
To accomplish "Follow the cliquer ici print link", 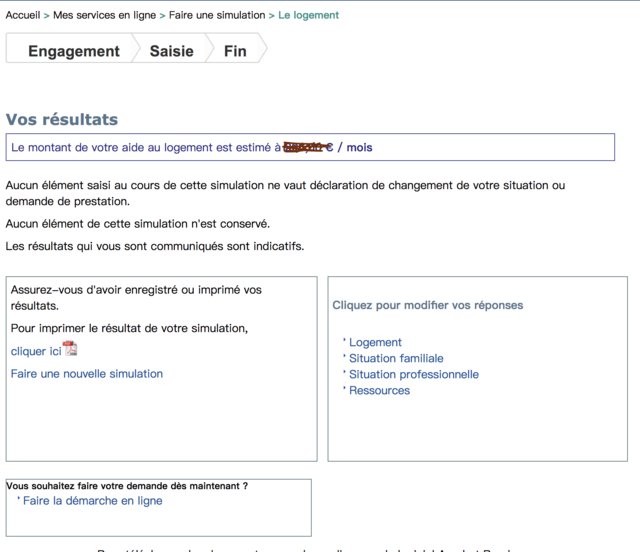I will point(36,351).
